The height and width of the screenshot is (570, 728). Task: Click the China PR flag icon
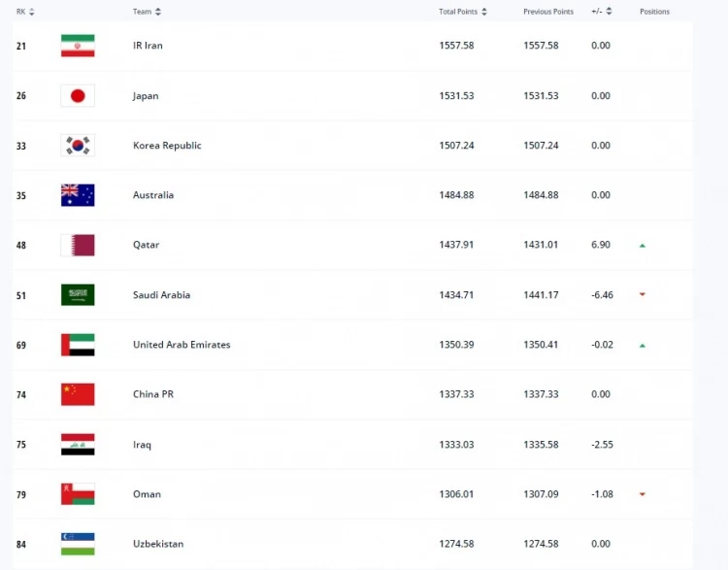(78, 394)
